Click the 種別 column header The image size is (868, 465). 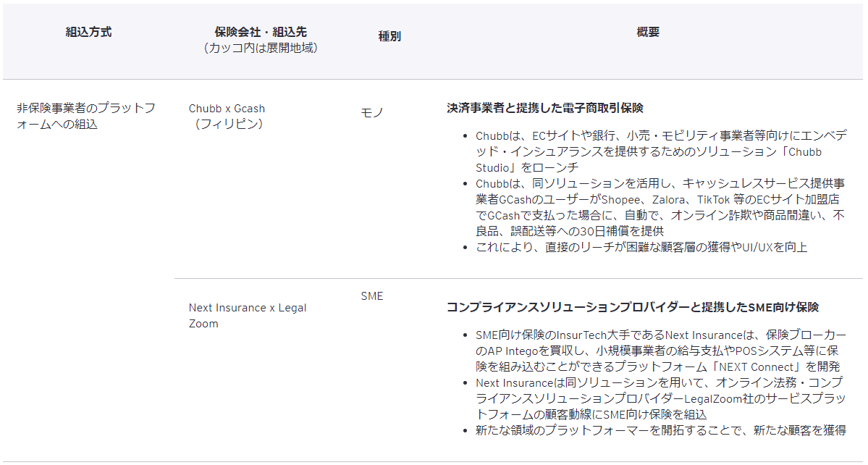tap(389, 36)
